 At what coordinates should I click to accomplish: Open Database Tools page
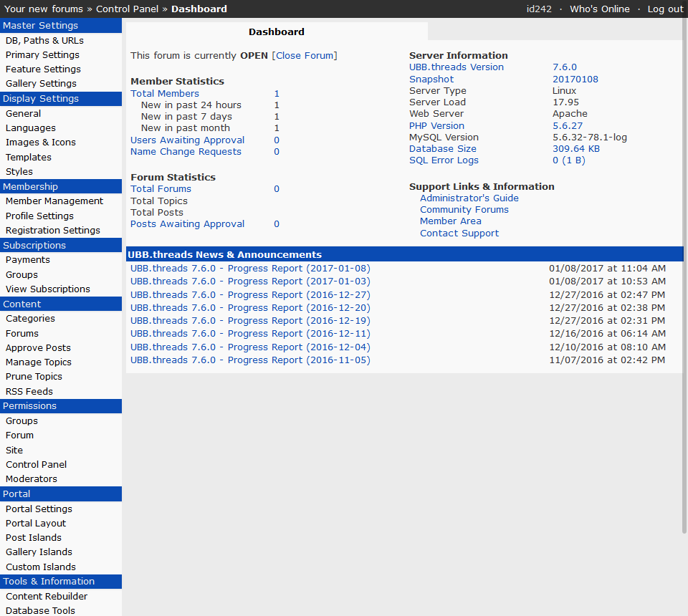pos(40,610)
